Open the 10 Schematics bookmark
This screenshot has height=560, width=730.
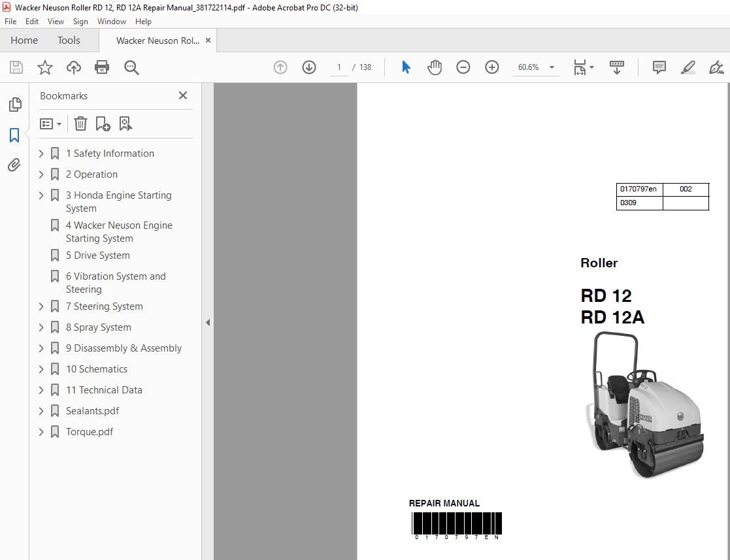coord(96,369)
